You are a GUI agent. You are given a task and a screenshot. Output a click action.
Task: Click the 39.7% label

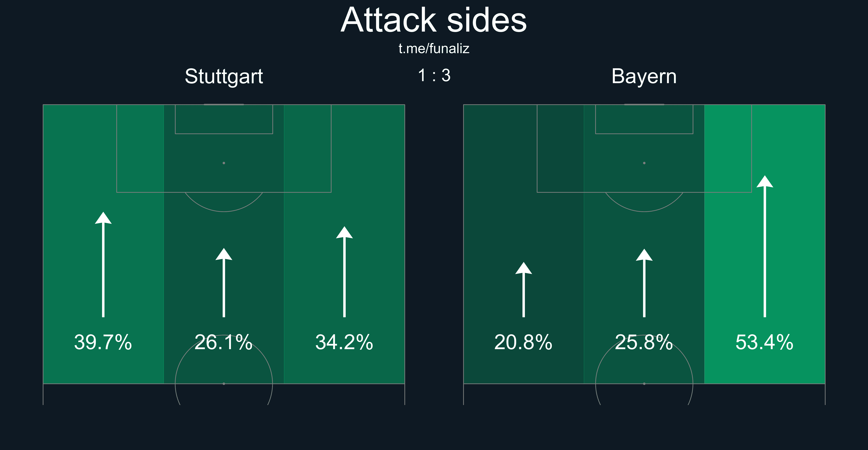[x=103, y=342]
